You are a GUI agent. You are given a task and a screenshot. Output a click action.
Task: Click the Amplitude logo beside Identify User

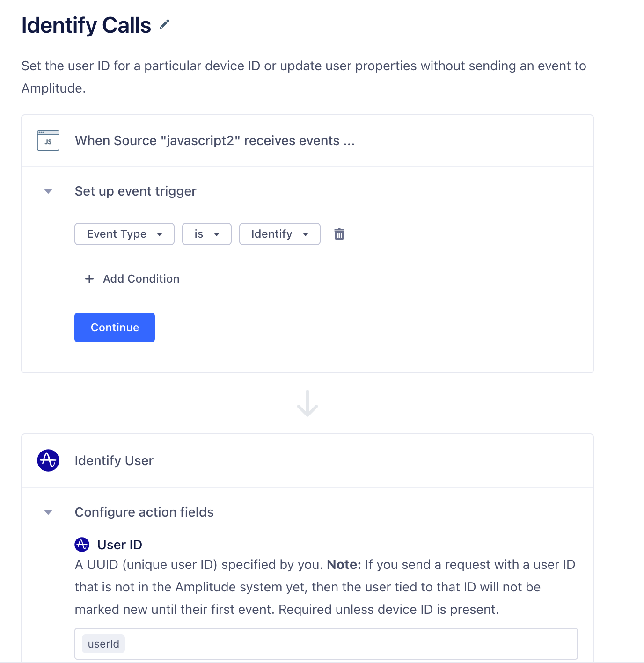tap(48, 460)
